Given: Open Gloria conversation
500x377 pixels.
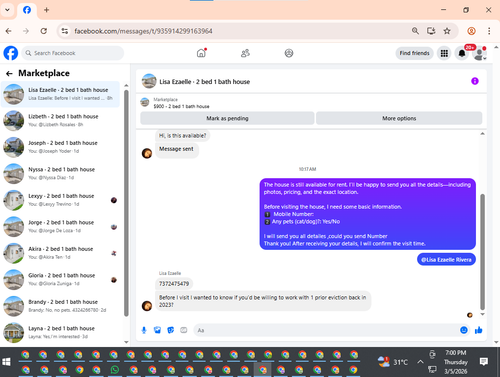Looking at the screenshot, I should 60,279.
